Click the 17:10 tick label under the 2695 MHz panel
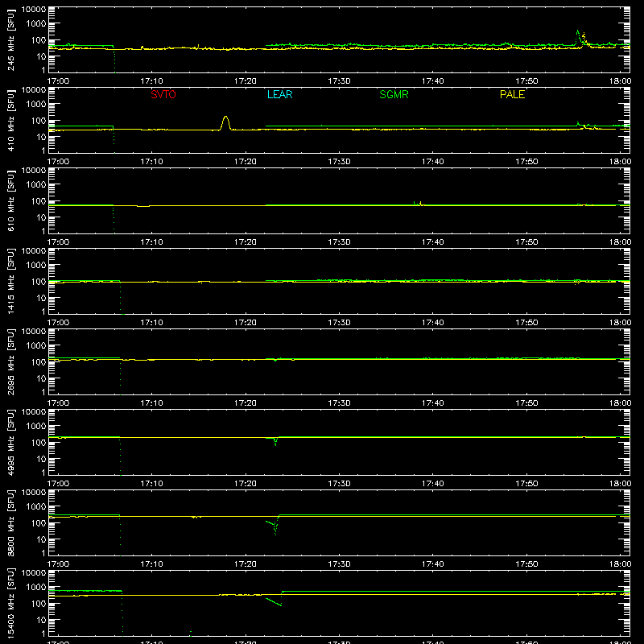 [152, 403]
